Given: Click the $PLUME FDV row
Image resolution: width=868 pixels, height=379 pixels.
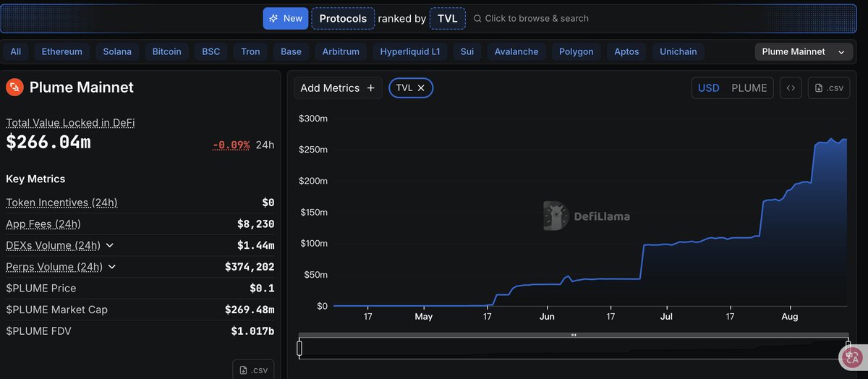Looking at the screenshot, I should (x=140, y=331).
